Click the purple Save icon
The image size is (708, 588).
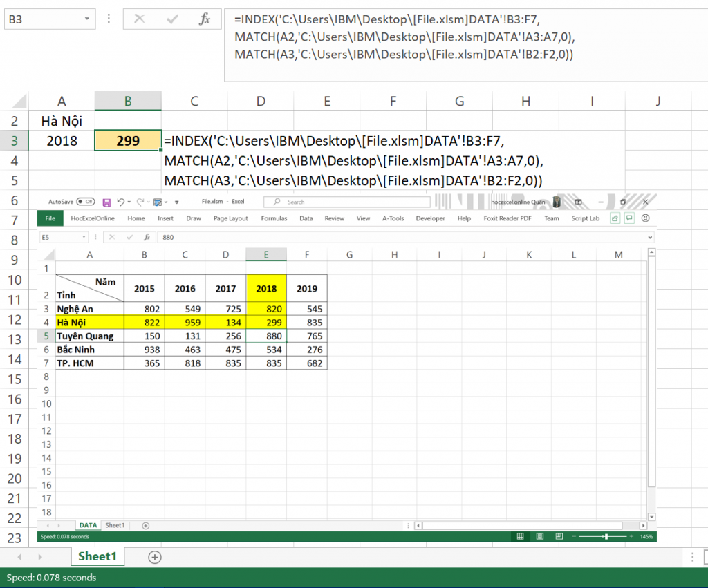(106, 202)
